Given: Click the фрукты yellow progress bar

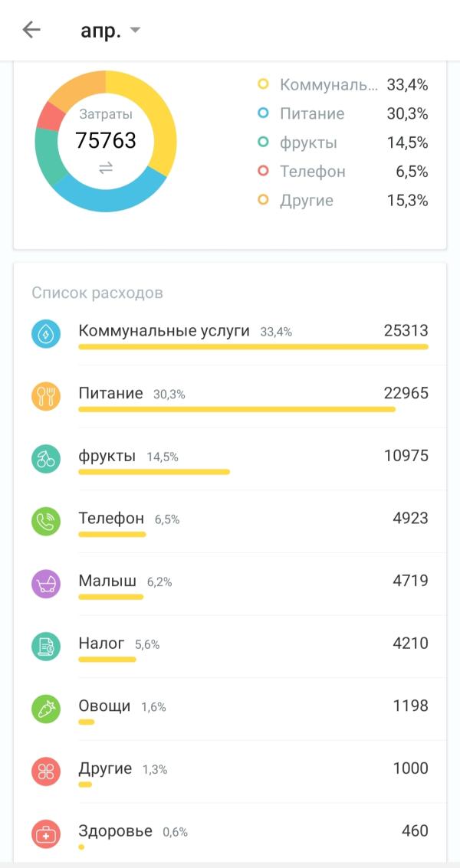Looking at the screenshot, I should coord(154,472).
